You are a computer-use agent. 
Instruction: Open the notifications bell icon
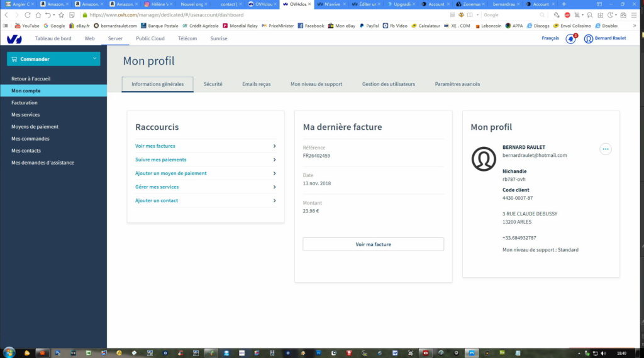tap(570, 38)
